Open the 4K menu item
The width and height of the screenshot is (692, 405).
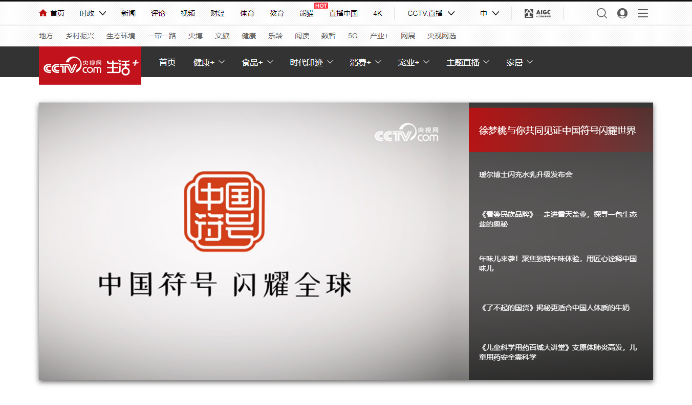coord(377,13)
